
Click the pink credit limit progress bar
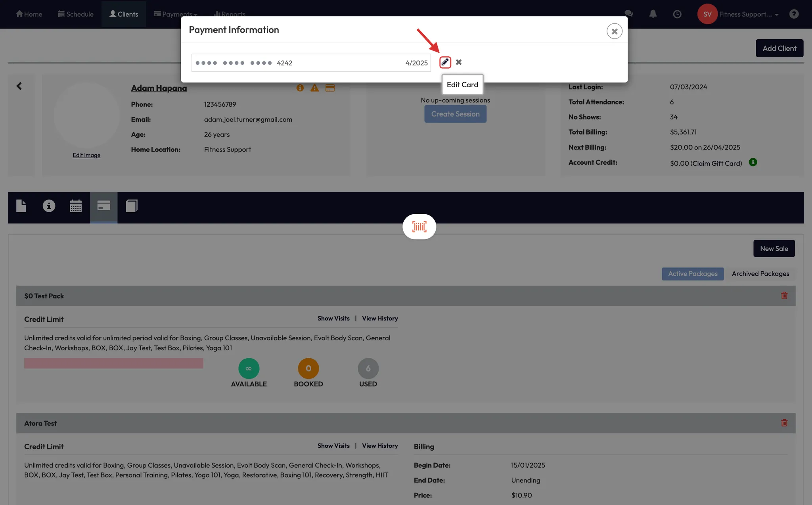coord(113,363)
